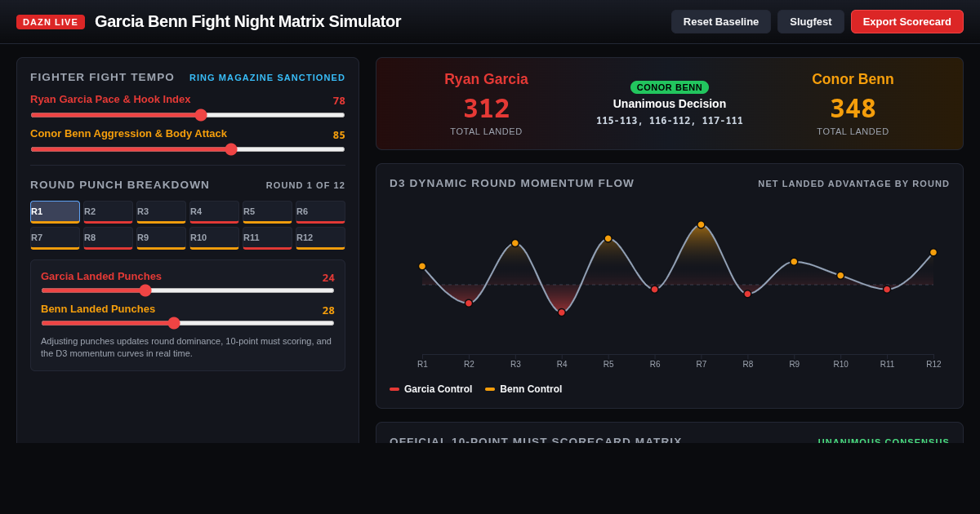Select round R12 tab
The height and width of the screenshot is (514, 980).
[320, 238]
